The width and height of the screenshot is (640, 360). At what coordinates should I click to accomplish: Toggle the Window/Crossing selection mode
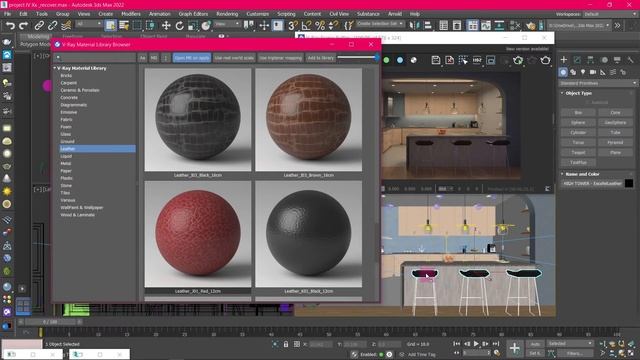click(x=151, y=26)
